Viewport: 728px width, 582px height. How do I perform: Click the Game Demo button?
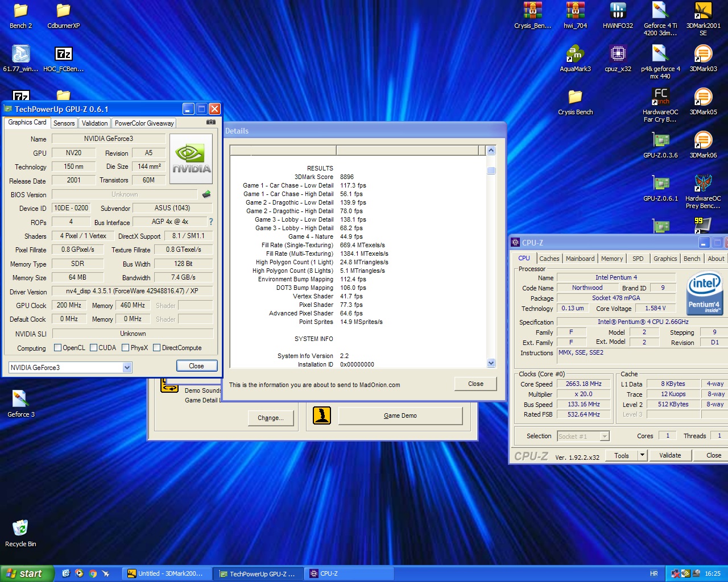click(400, 416)
